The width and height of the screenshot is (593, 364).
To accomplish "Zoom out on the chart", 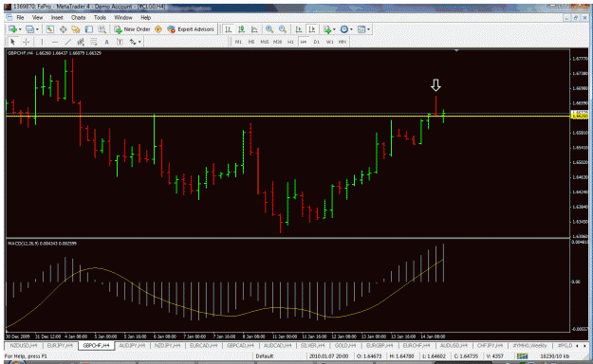I will point(283,29).
